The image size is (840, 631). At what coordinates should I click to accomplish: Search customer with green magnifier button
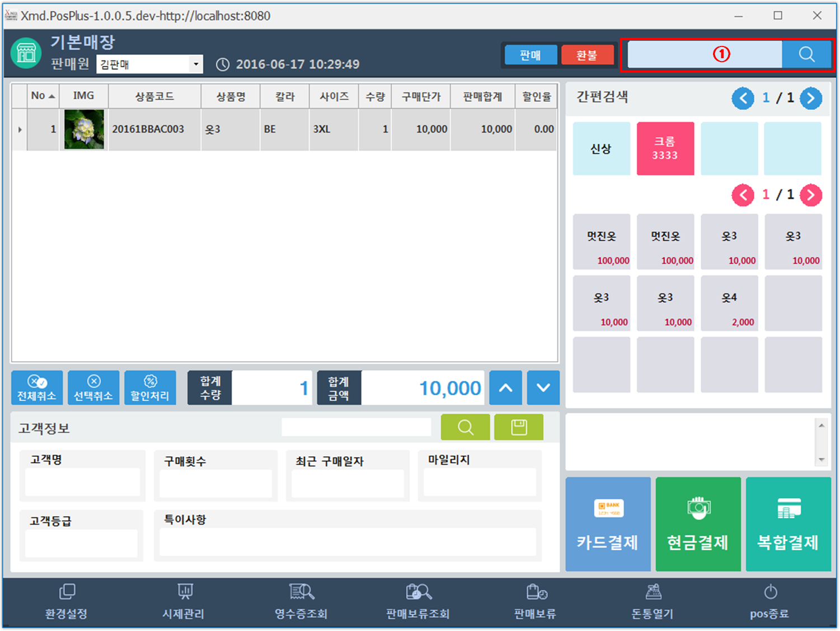466,427
